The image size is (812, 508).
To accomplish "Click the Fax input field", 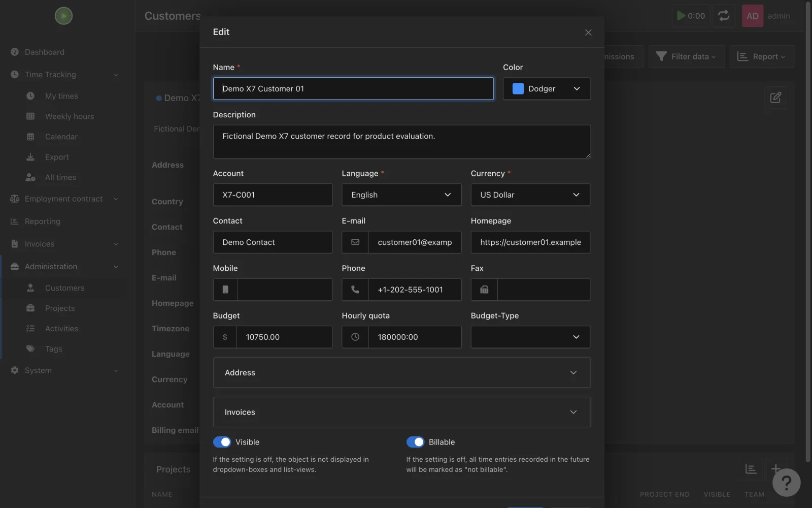I will (544, 290).
